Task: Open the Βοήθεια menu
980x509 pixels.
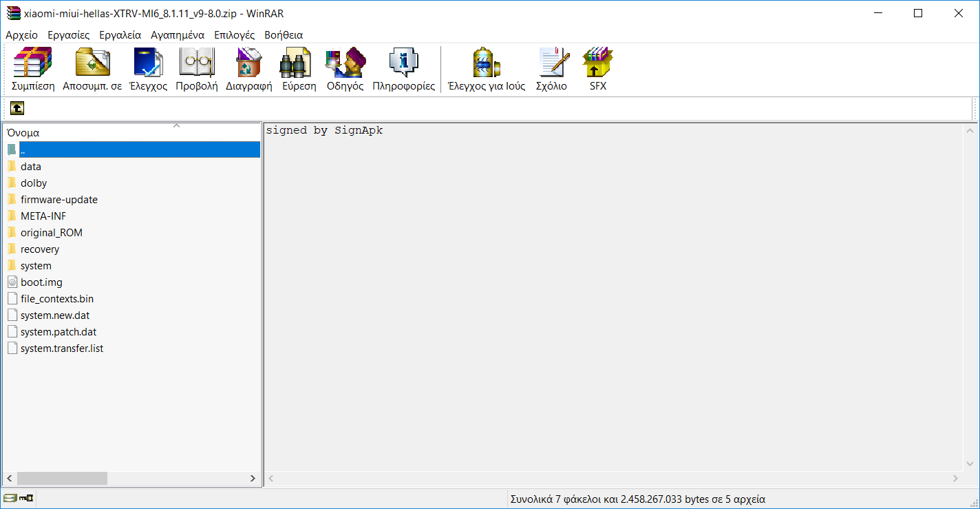Action: 284,35
